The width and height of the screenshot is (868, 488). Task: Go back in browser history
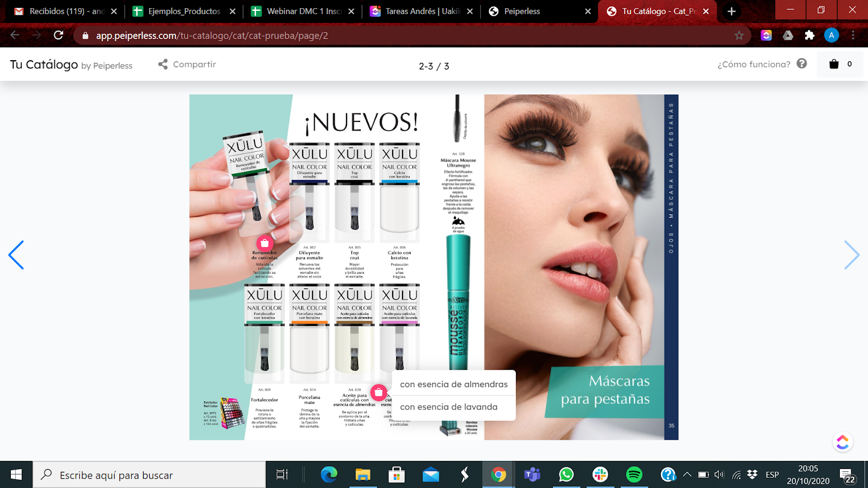click(x=15, y=35)
